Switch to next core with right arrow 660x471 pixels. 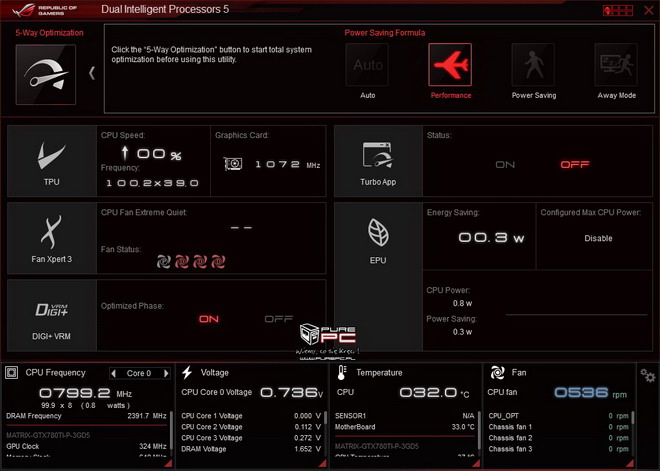click(x=166, y=373)
